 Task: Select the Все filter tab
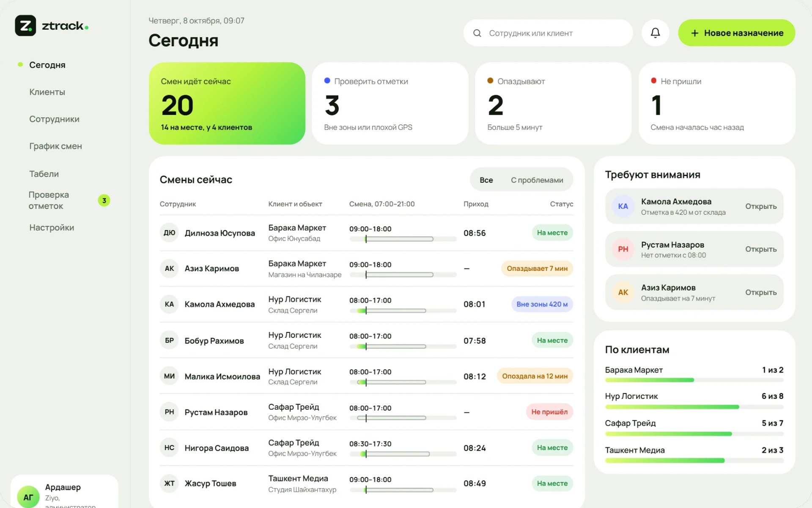click(x=486, y=180)
